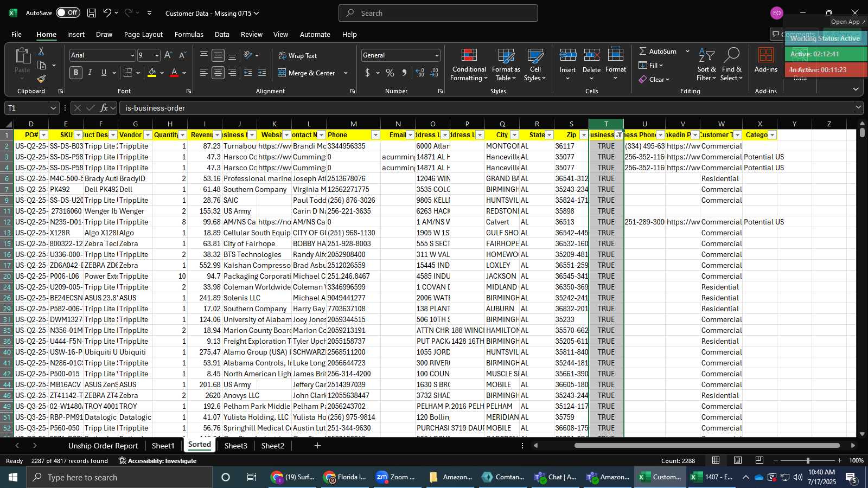Open the General number format dropdown
Viewport: 868px width, 488px height.
click(437, 55)
